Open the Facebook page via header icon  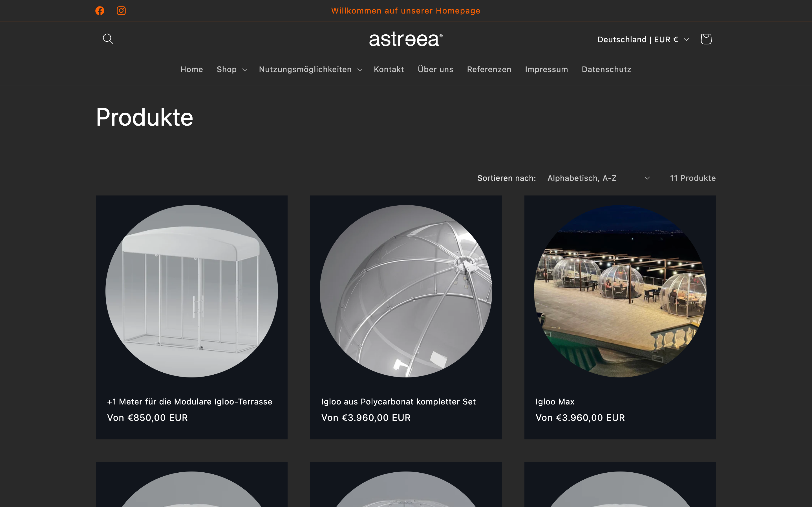click(x=100, y=10)
